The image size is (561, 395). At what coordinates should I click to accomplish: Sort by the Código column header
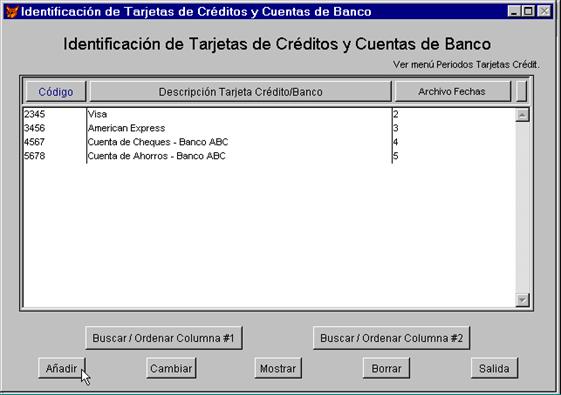(x=56, y=92)
